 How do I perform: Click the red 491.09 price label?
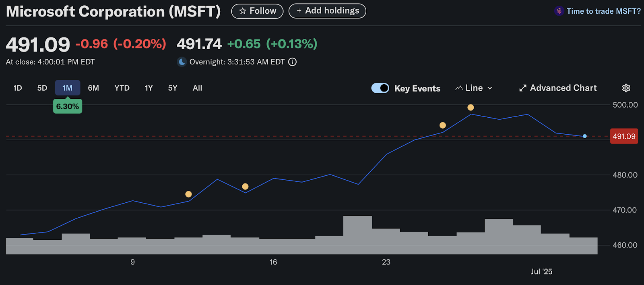pyautogui.click(x=624, y=136)
